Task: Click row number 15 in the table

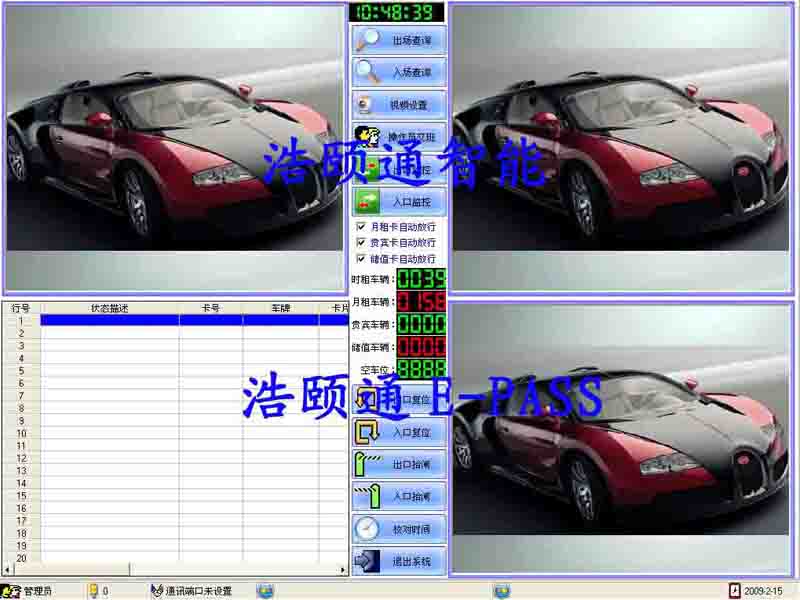Action: (x=21, y=496)
